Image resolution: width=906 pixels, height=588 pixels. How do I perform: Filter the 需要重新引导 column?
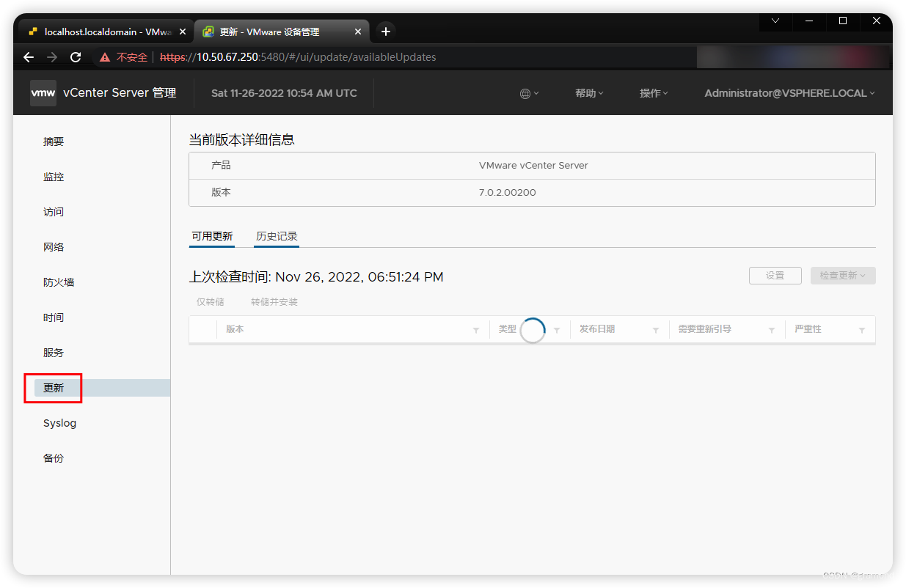(772, 331)
